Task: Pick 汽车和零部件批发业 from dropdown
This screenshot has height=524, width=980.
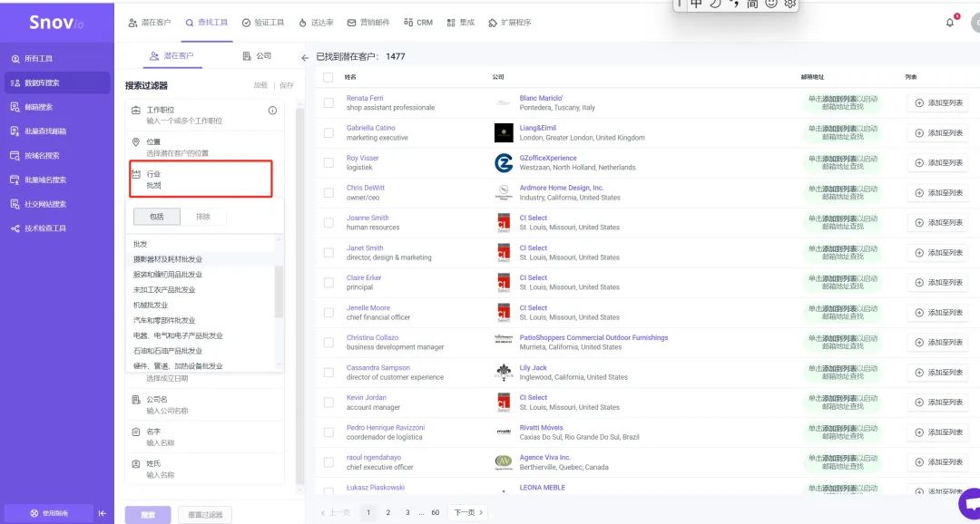Action: (164, 321)
